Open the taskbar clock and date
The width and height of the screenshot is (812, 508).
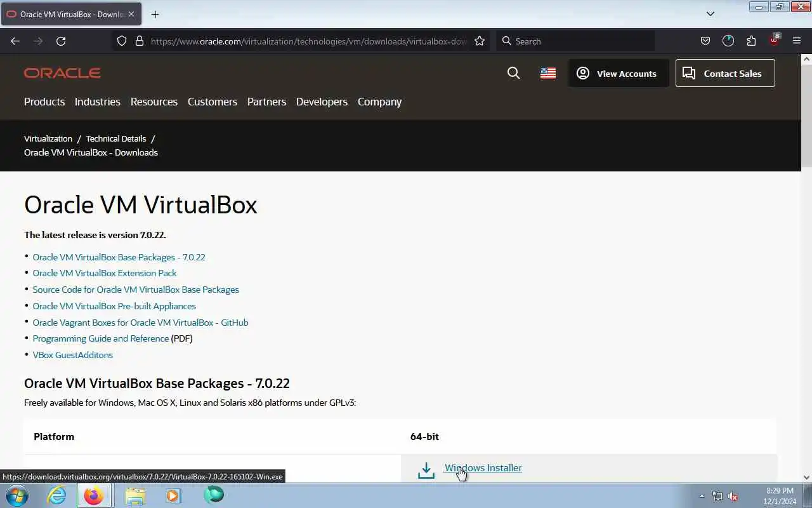point(780,496)
